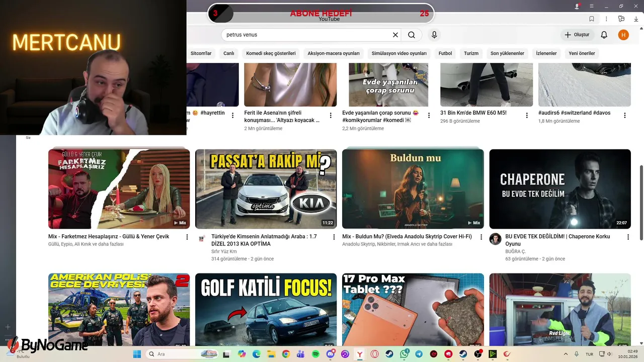
Task: Open the BU EVDE TEK DEĞİLDİM video title
Action: [x=557, y=240]
